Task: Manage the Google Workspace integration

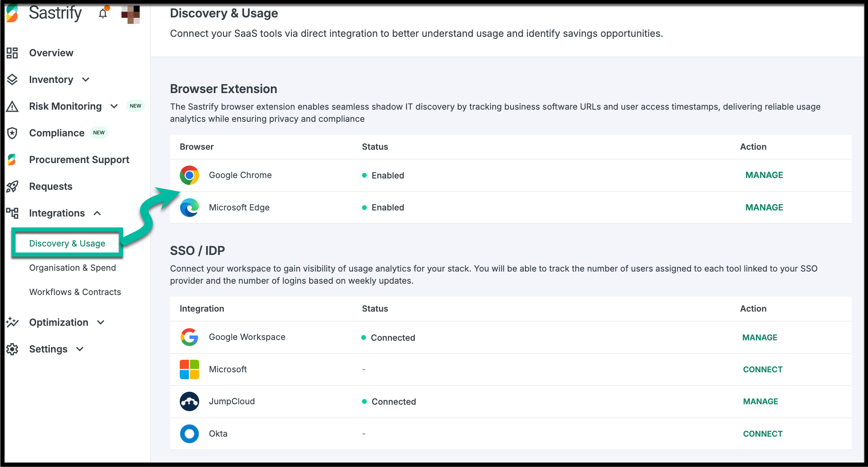Action: [759, 338]
